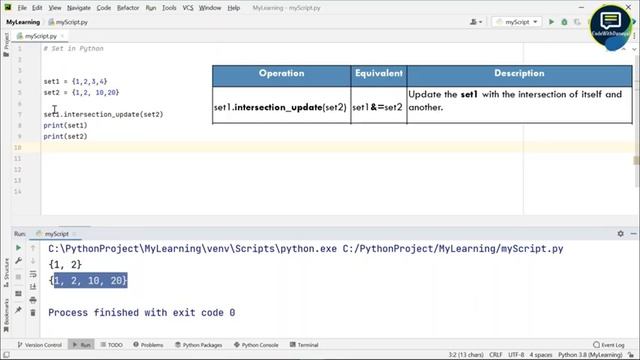The width and height of the screenshot is (640, 360).
Task: Open the run configuration dropdown myScript
Action: [517, 22]
